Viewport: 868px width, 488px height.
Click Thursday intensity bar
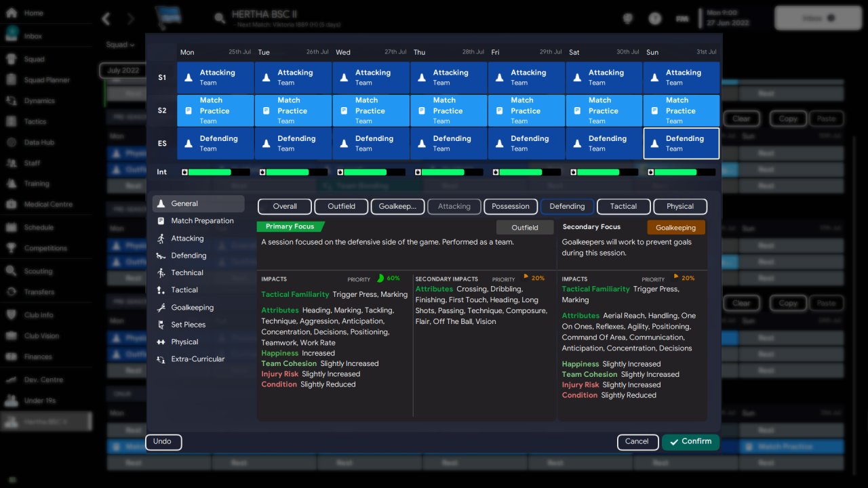[x=449, y=172]
